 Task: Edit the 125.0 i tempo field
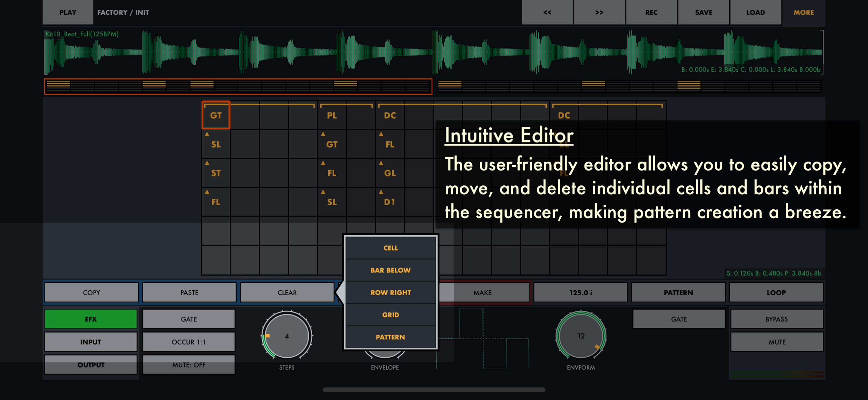click(x=581, y=292)
